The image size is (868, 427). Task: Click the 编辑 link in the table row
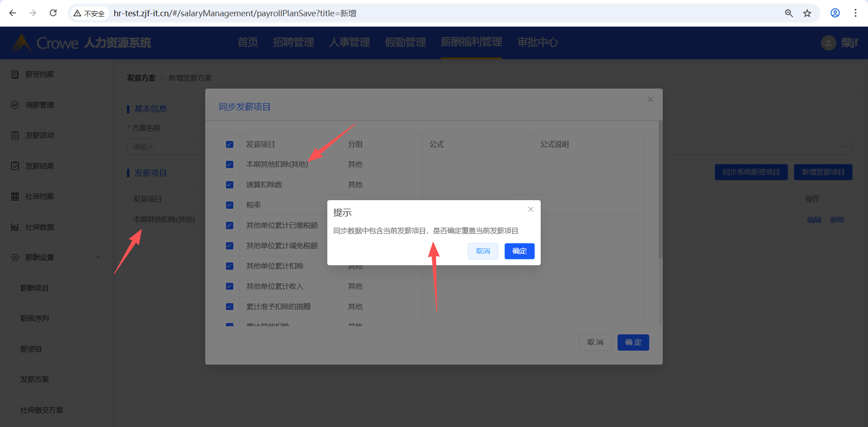point(814,220)
